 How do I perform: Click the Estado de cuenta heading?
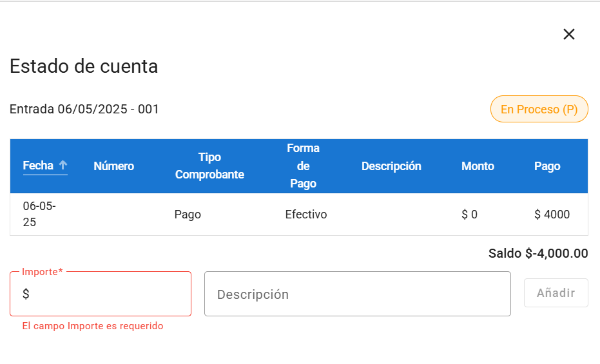pos(84,66)
